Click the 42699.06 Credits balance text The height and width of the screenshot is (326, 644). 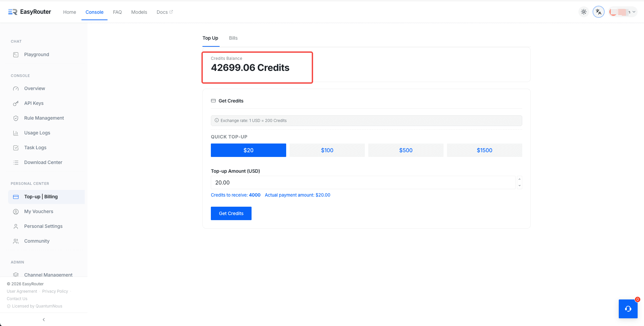[x=250, y=68]
